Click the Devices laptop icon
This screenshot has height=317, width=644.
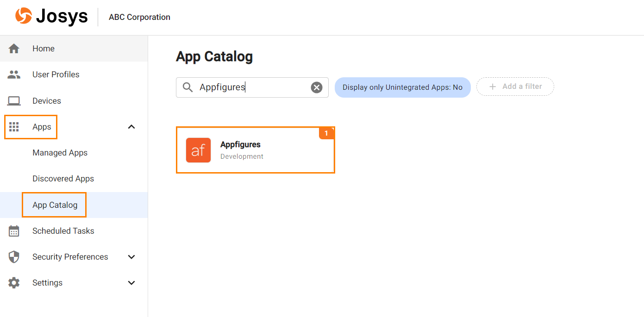click(14, 101)
